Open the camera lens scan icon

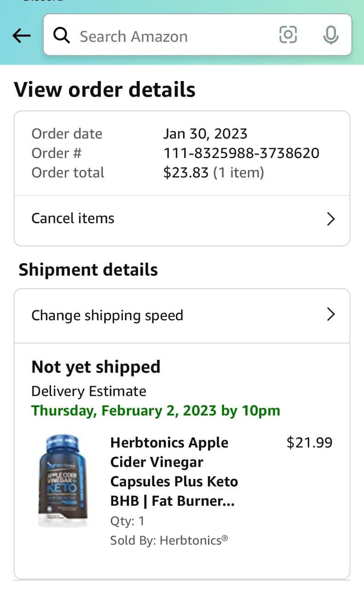click(x=288, y=35)
